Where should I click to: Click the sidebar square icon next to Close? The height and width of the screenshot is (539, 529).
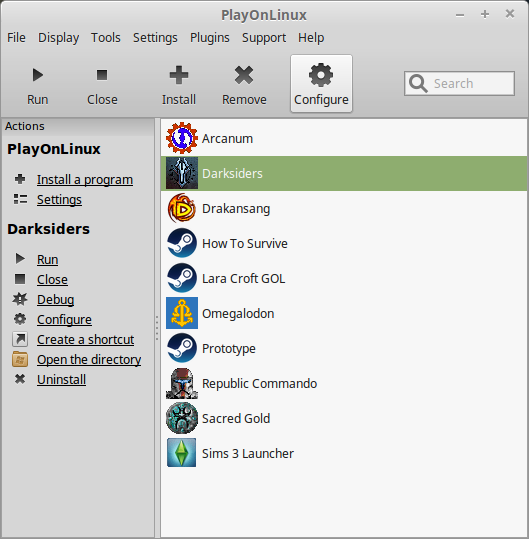pyautogui.click(x=20, y=279)
